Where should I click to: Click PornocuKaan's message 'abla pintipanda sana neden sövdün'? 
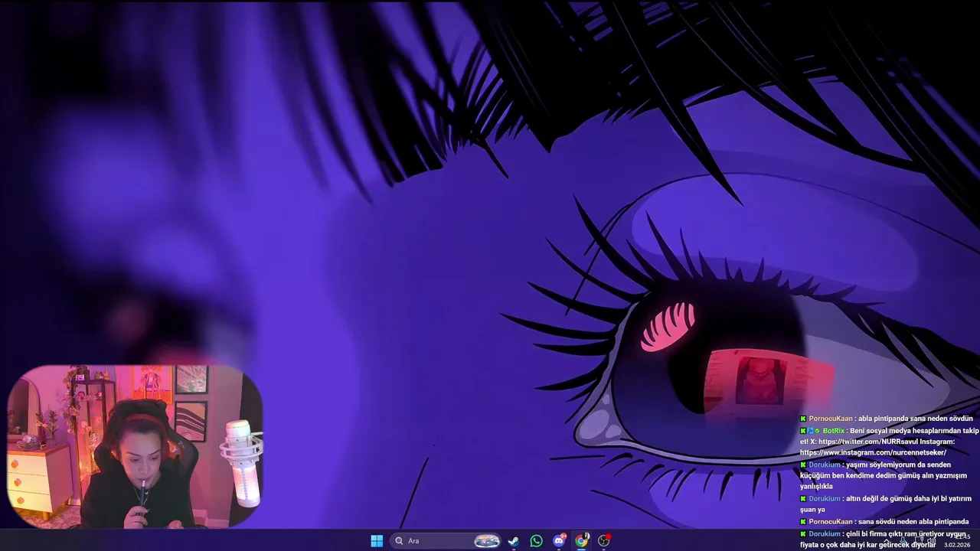pos(916,419)
